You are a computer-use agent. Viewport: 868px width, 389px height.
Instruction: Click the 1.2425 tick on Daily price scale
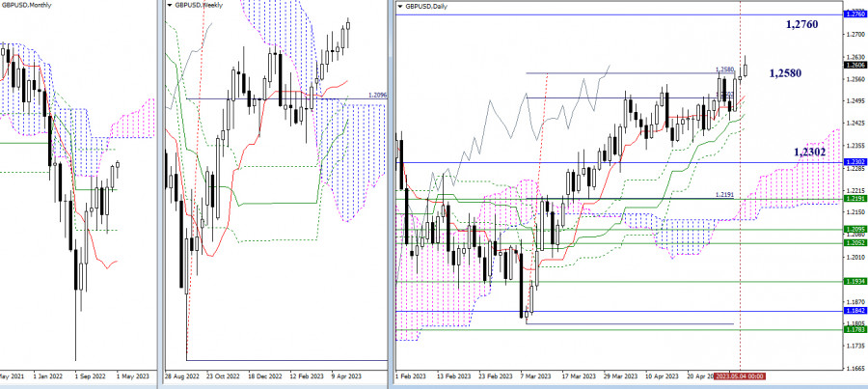[854, 123]
